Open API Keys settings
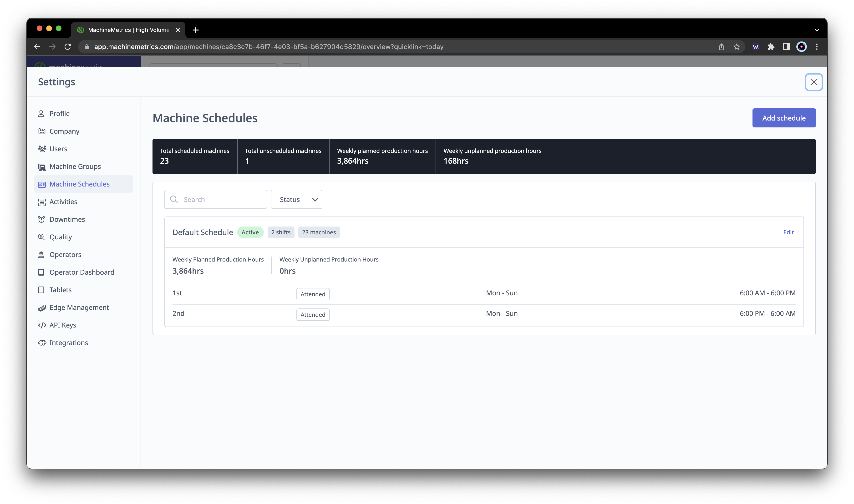This screenshot has width=854, height=504. pyautogui.click(x=84, y=325)
